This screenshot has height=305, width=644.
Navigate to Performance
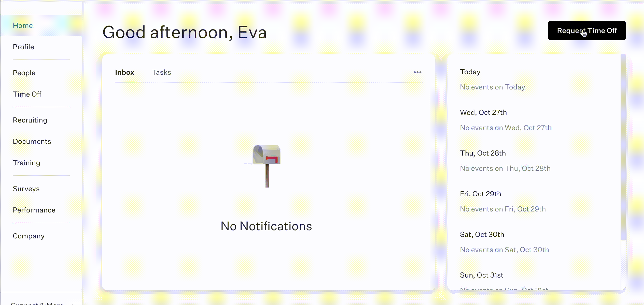pyautogui.click(x=34, y=210)
